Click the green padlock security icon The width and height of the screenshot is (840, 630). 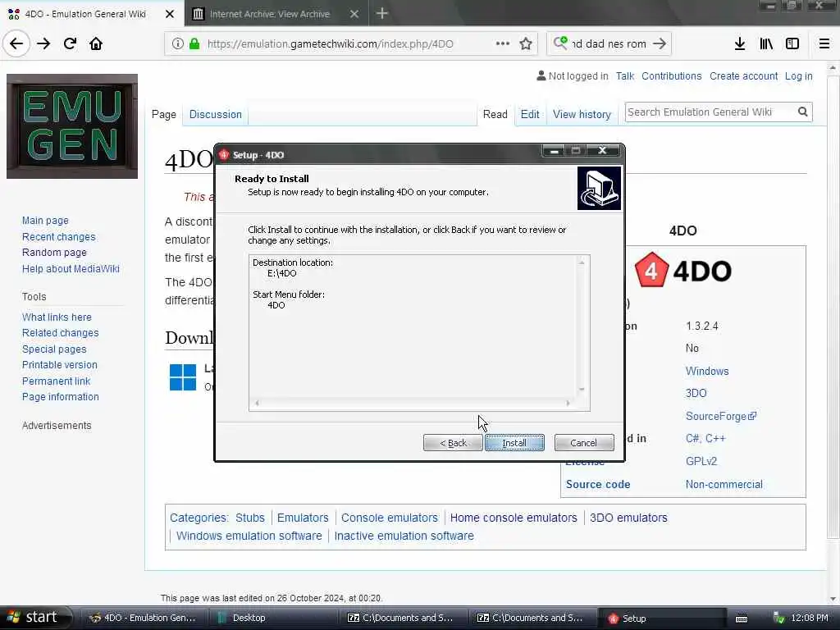(194, 44)
